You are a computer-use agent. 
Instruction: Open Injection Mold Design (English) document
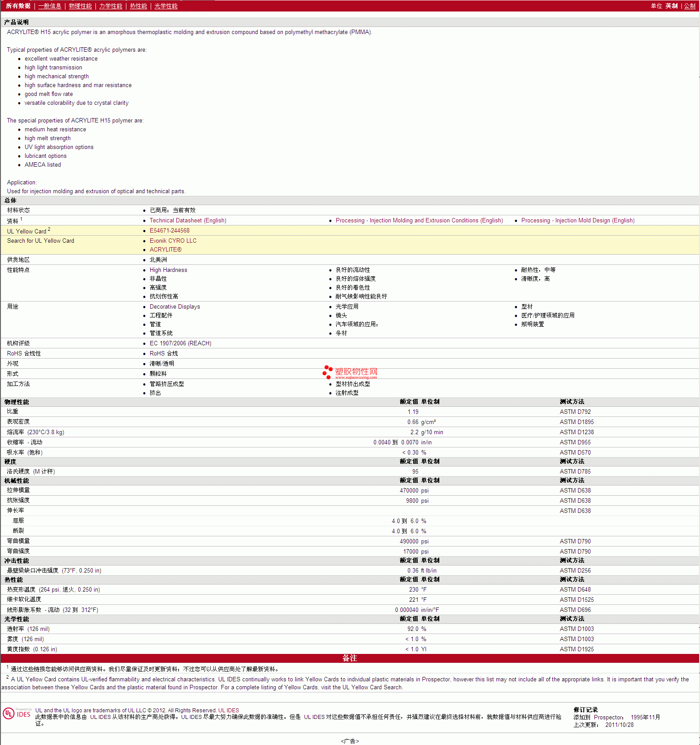[x=578, y=220]
